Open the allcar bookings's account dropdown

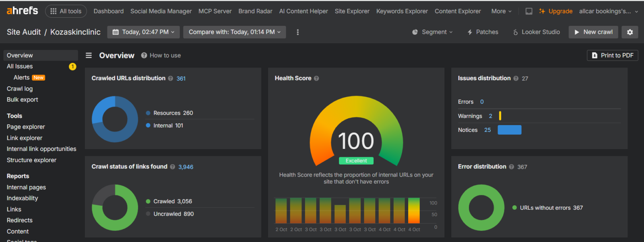pos(609,11)
